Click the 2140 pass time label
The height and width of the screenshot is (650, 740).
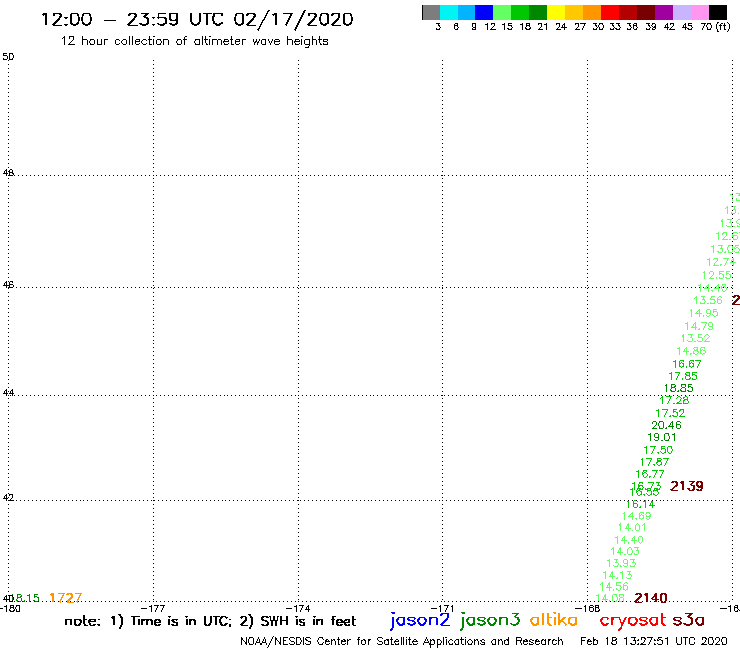click(651, 598)
